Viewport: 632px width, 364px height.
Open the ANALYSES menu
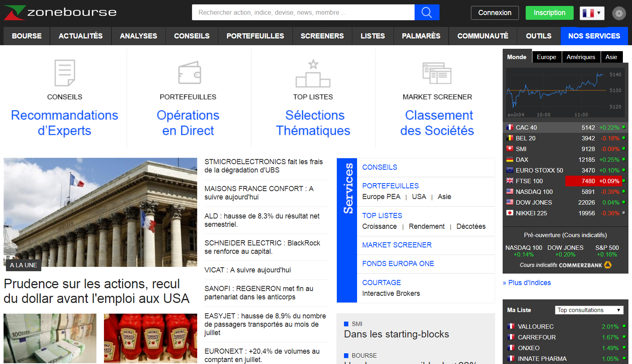click(x=138, y=36)
